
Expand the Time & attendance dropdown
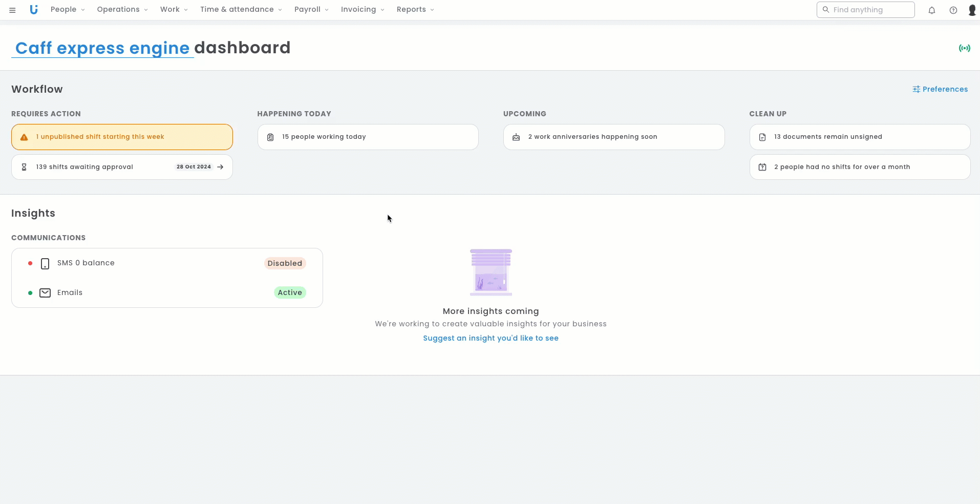(241, 10)
